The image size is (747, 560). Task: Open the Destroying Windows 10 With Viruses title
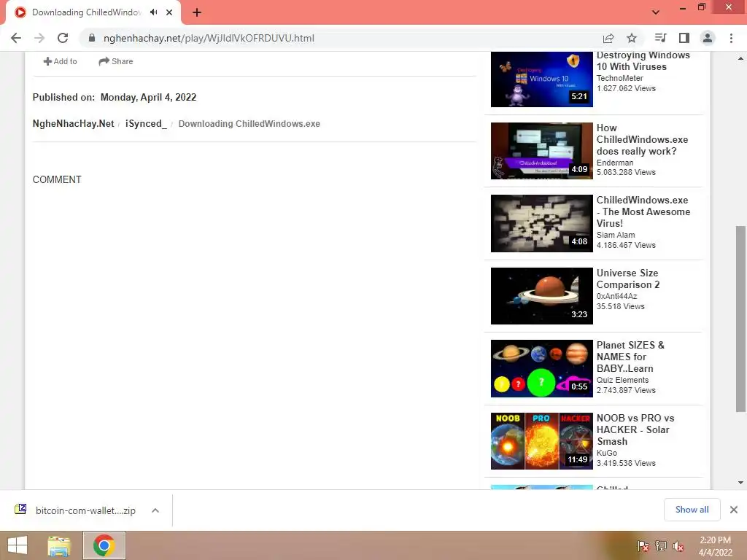tap(643, 61)
